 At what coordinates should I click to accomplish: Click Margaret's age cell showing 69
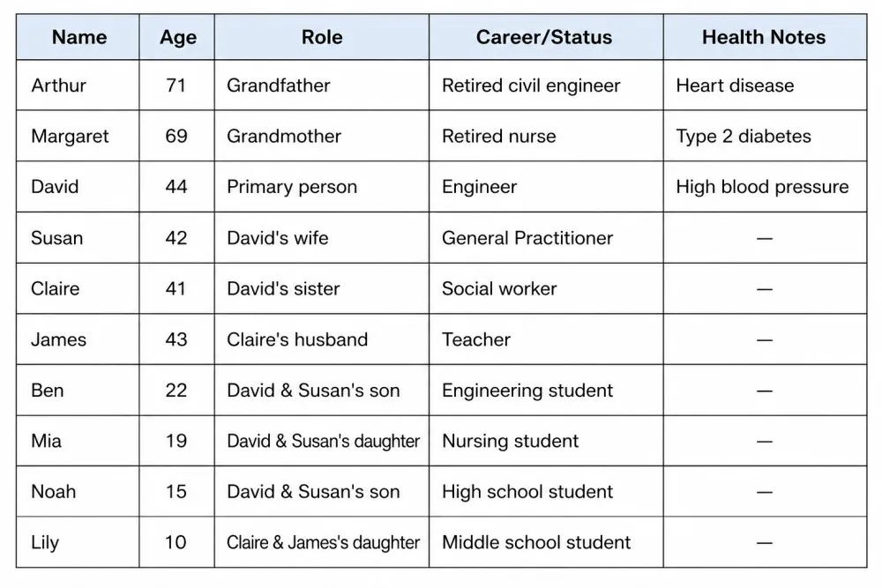click(176, 137)
